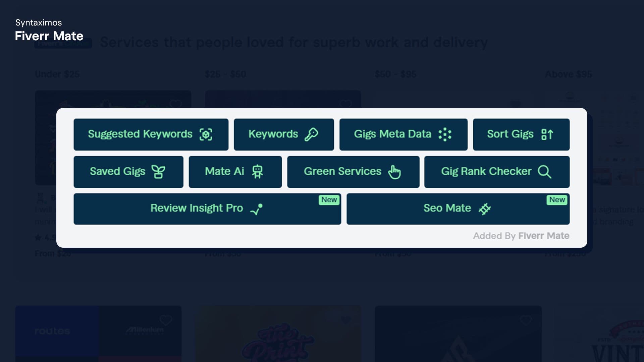
Task: Click the key icon beside Keywords
Action: coord(311,134)
